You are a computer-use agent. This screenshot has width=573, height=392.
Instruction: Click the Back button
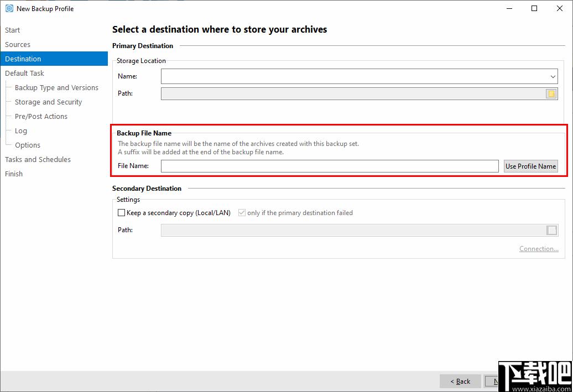coord(460,381)
